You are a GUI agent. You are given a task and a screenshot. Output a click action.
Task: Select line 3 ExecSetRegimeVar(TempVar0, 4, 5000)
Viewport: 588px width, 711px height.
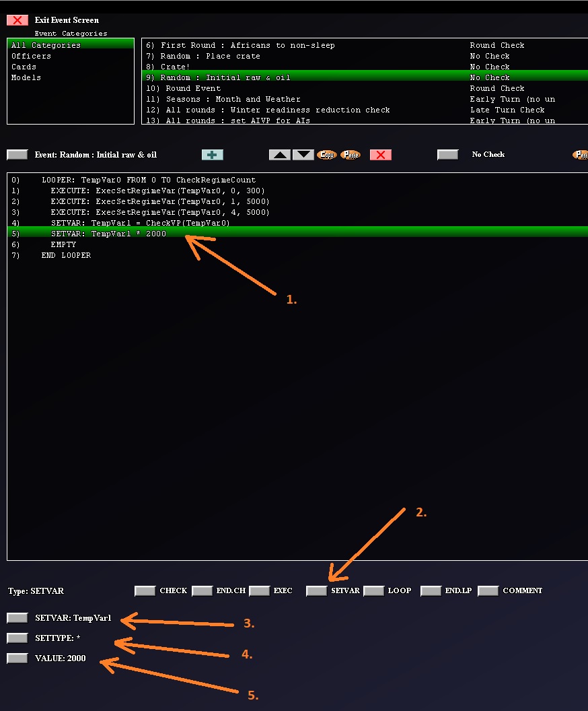(x=297, y=212)
